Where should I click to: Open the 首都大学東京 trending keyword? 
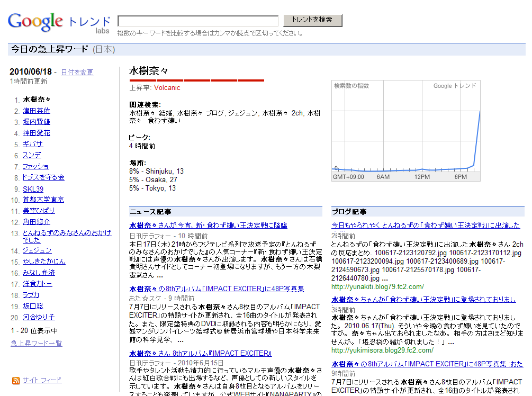(43, 200)
